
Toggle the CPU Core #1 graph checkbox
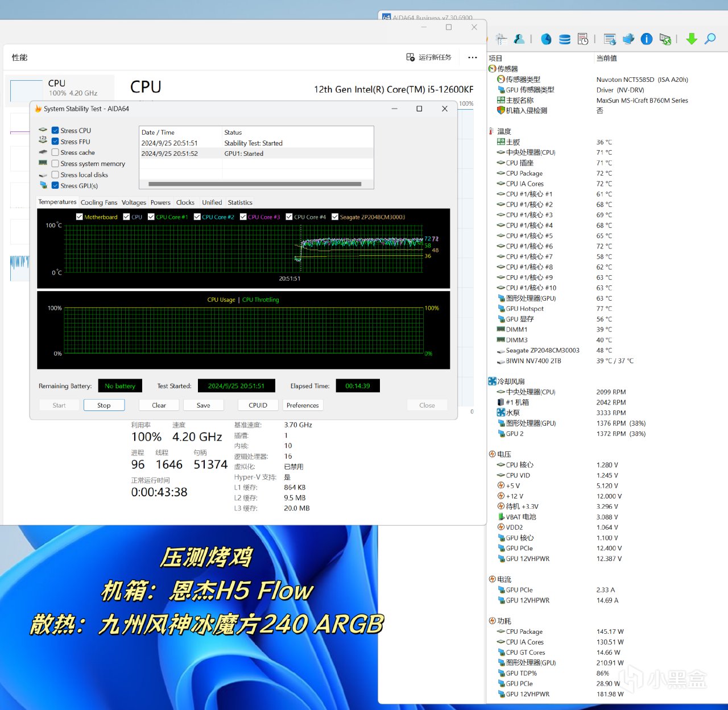(151, 217)
